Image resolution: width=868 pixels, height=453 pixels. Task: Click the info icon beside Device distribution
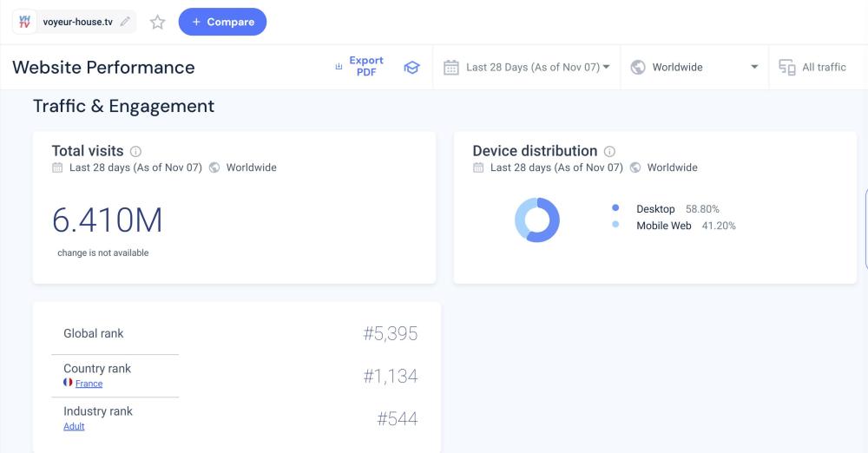609,151
